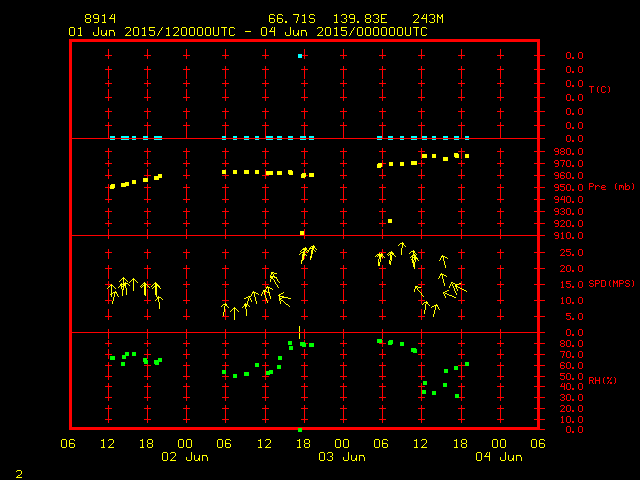This screenshot has height=480, width=640.
Task: Click the 5.0 wind speed axis value
Action: point(574,317)
